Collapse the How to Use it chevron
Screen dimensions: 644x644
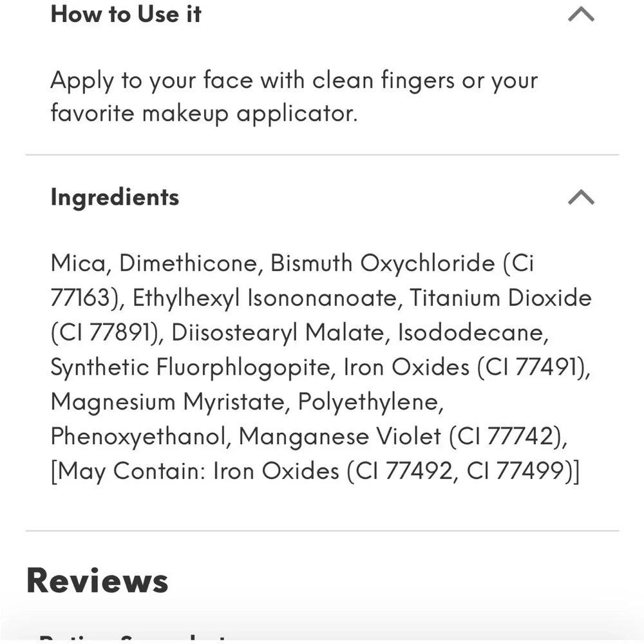tap(581, 14)
